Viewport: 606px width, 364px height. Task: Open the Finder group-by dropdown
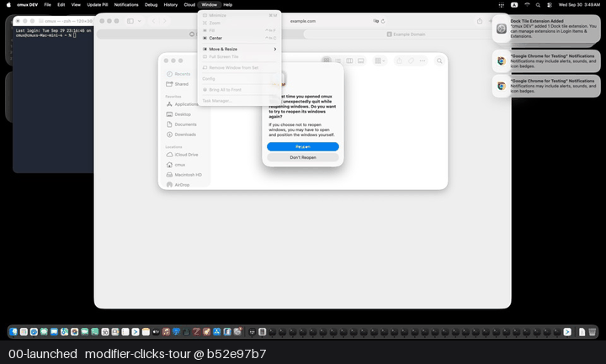click(x=380, y=61)
